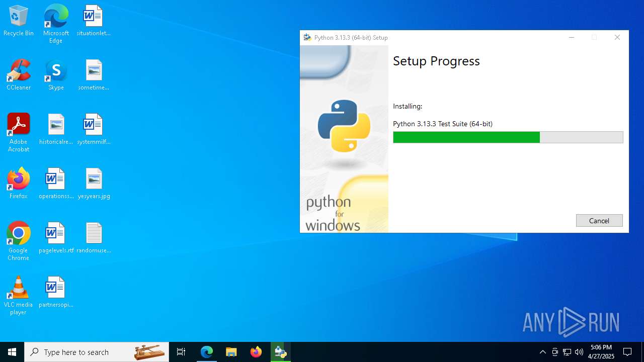Click the Meet Now tray icon
The width and height of the screenshot is (644, 362).
click(x=555, y=352)
